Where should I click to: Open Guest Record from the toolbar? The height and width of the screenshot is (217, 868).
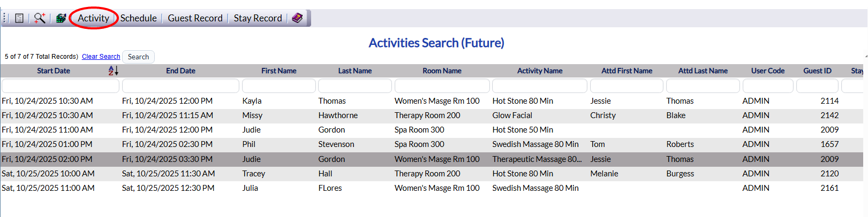(x=195, y=18)
